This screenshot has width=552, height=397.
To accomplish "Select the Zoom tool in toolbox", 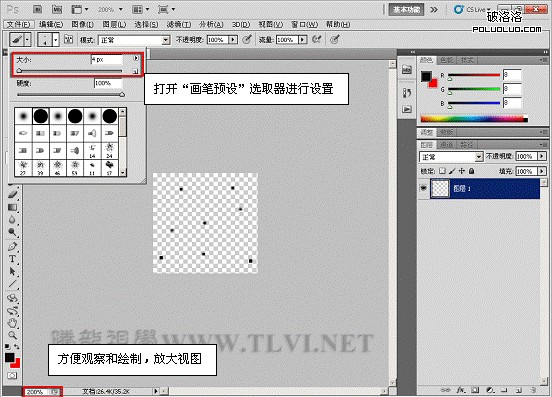I will pos(12,335).
